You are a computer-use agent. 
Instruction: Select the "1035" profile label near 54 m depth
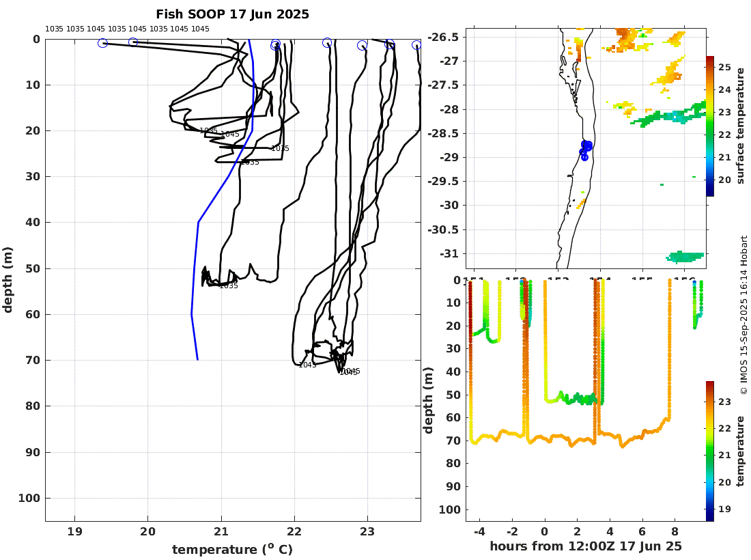point(229,286)
